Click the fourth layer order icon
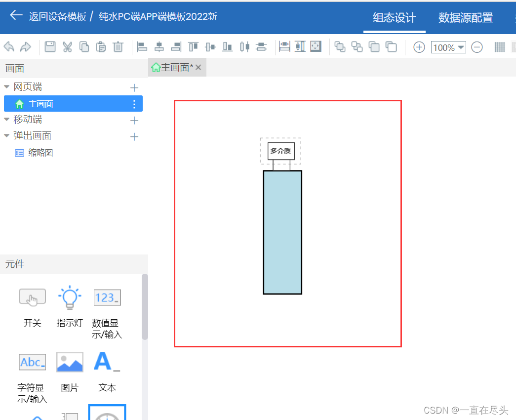The width and height of the screenshot is (516, 420). (x=391, y=47)
